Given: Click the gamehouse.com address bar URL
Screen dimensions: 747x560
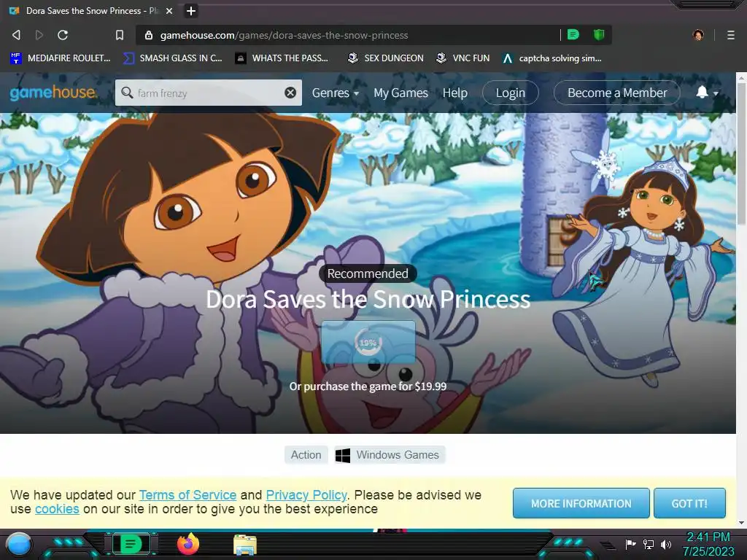Looking at the screenshot, I should click(x=284, y=35).
